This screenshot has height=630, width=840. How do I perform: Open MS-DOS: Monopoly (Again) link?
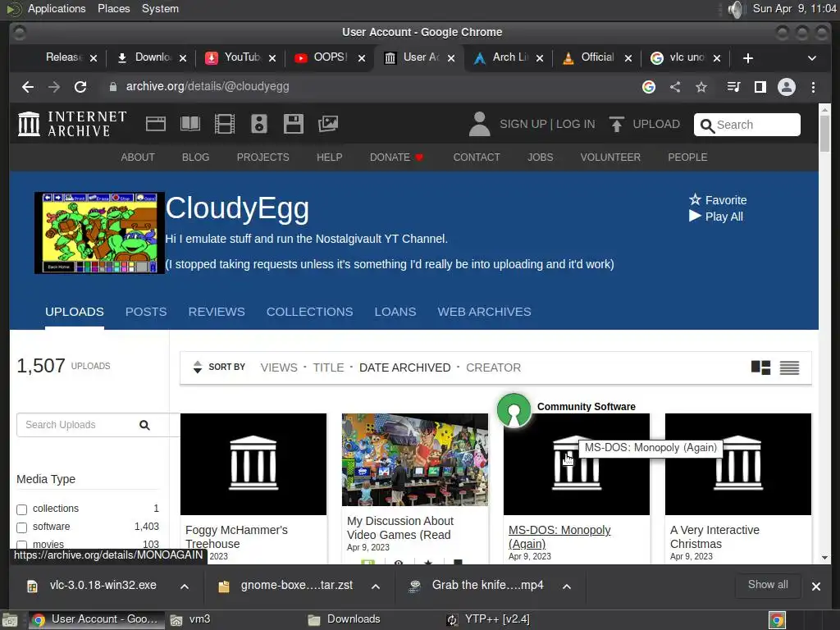[x=559, y=536]
